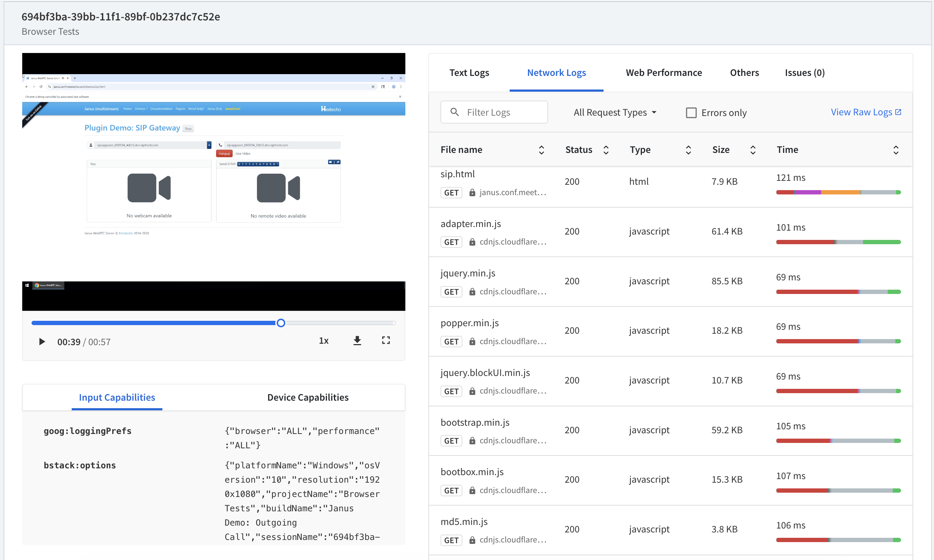Download the recorded test video

tap(357, 341)
